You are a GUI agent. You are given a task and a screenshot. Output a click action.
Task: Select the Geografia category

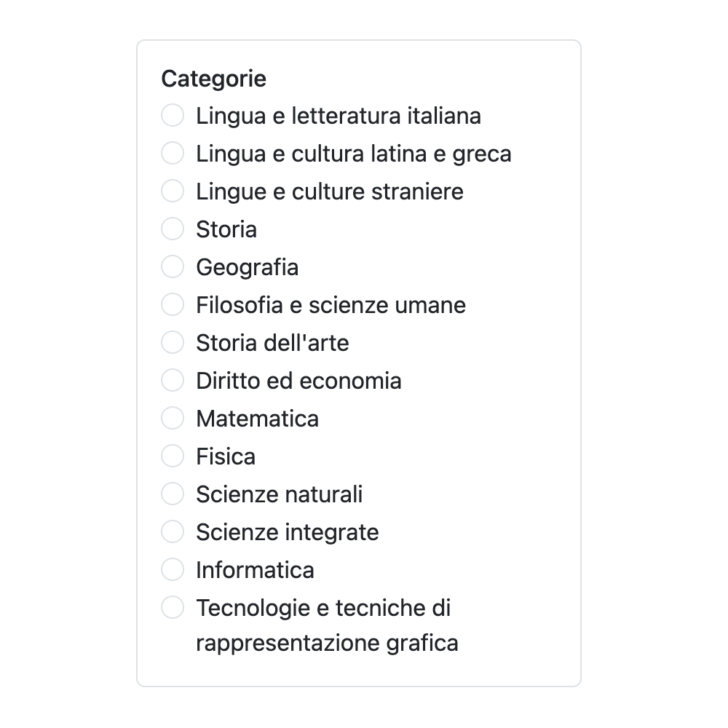[x=173, y=266]
